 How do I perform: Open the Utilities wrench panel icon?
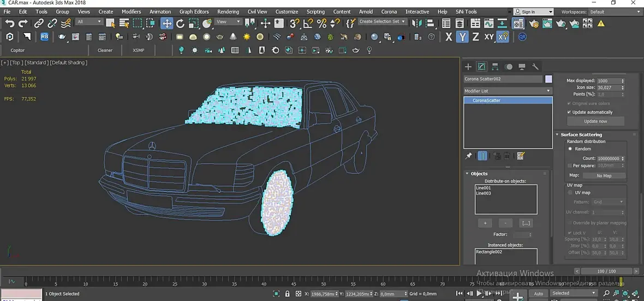pyautogui.click(x=535, y=67)
